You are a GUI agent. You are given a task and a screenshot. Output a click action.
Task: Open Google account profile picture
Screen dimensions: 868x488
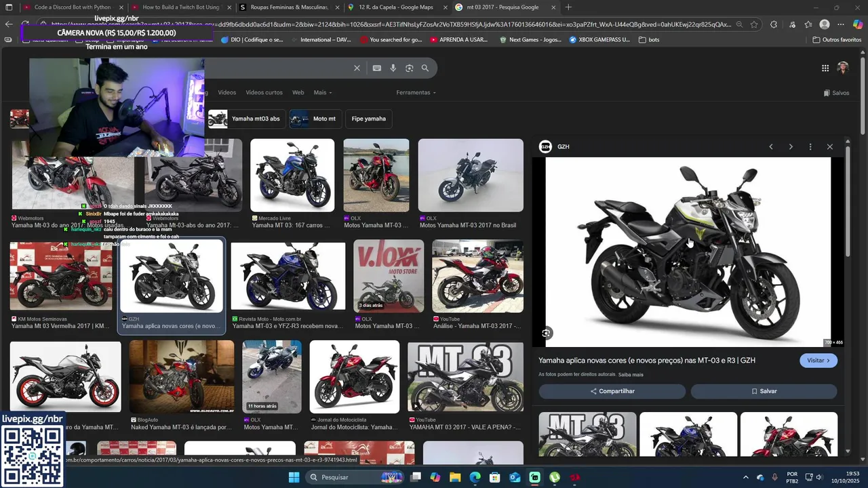843,68
